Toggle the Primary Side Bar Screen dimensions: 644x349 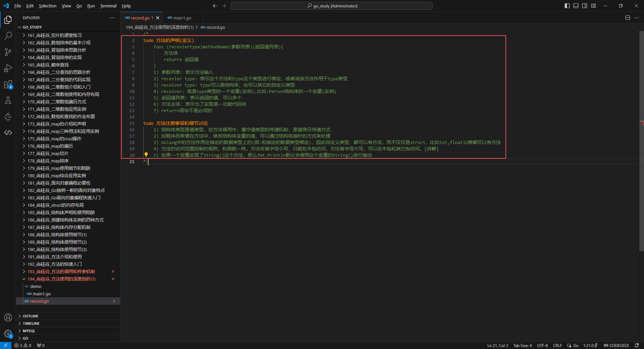(567, 6)
